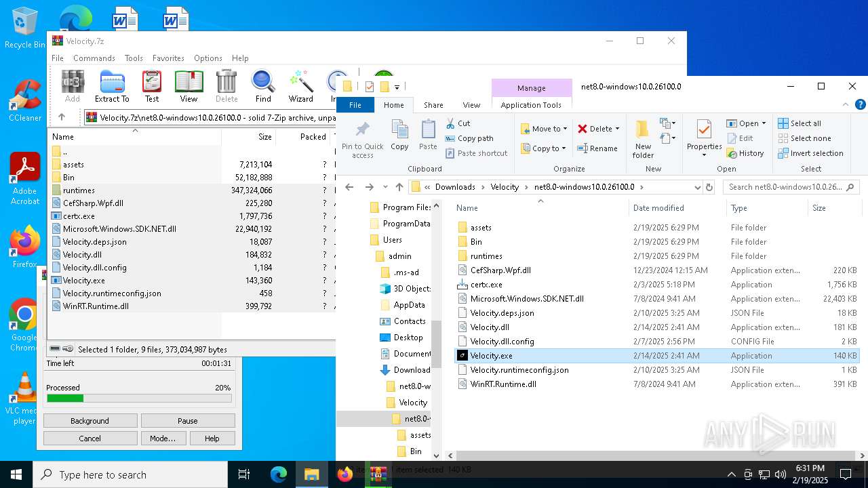The width and height of the screenshot is (868, 488).
Task: Click Copy path in the ribbon
Action: click(x=469, y=138)
